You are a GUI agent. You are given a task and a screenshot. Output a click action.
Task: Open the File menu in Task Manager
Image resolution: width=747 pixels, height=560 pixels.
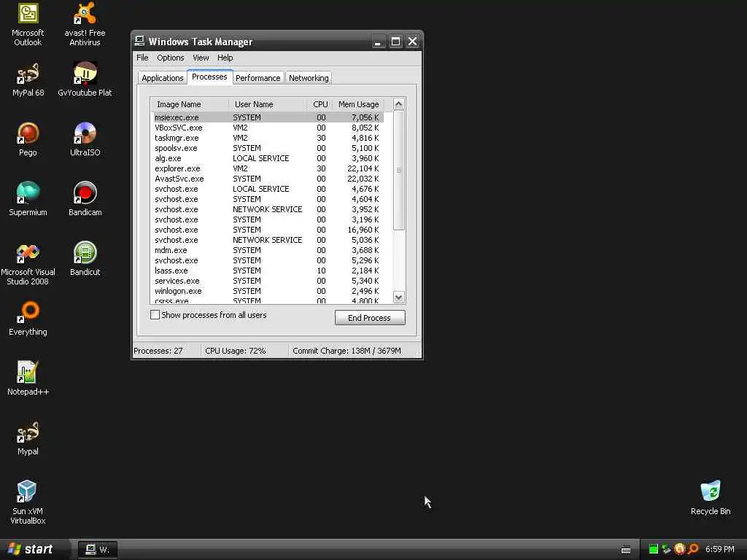(x=142, y=58)
